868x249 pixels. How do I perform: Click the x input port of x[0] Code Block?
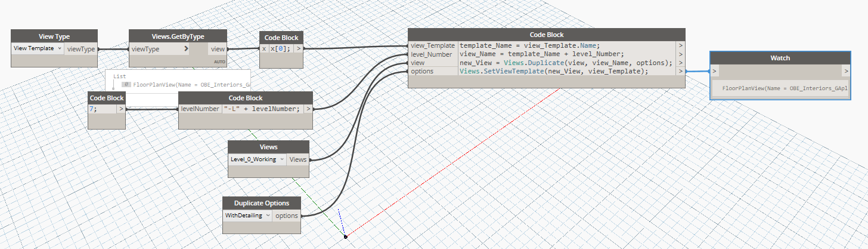pos(264,49)
